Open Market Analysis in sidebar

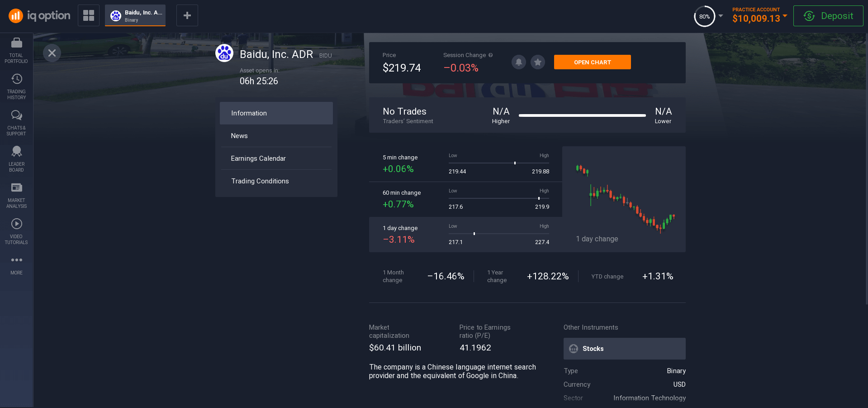(x=16, y=195)
